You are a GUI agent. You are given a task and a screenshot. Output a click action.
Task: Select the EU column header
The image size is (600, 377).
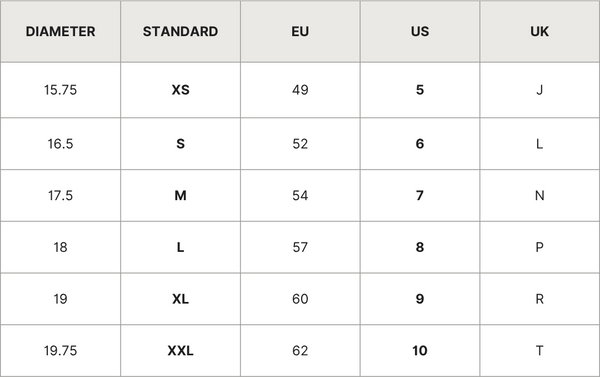tap(300, 31)
